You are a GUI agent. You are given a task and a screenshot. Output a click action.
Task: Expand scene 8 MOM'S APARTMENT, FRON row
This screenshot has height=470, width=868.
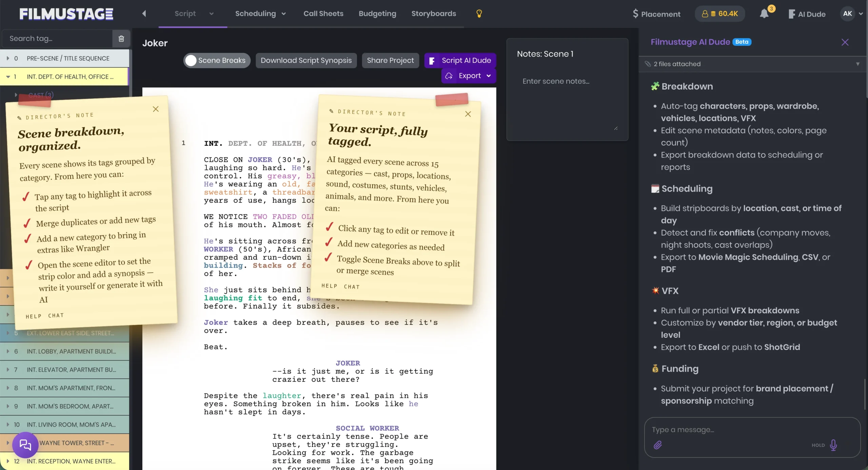(x=8, y=388)
